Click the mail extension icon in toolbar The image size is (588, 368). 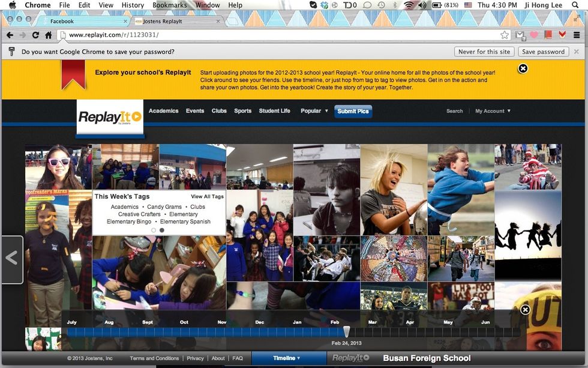(x=520, y=35)
